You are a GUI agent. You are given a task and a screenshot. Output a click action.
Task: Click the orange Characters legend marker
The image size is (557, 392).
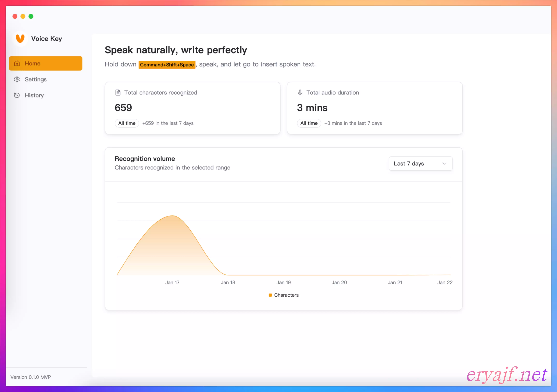pos(270,295)
